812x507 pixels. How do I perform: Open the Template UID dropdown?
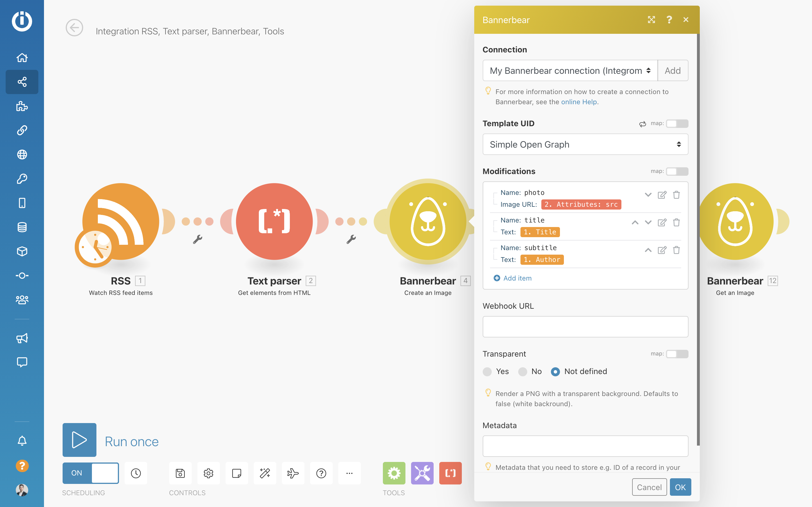585,144
